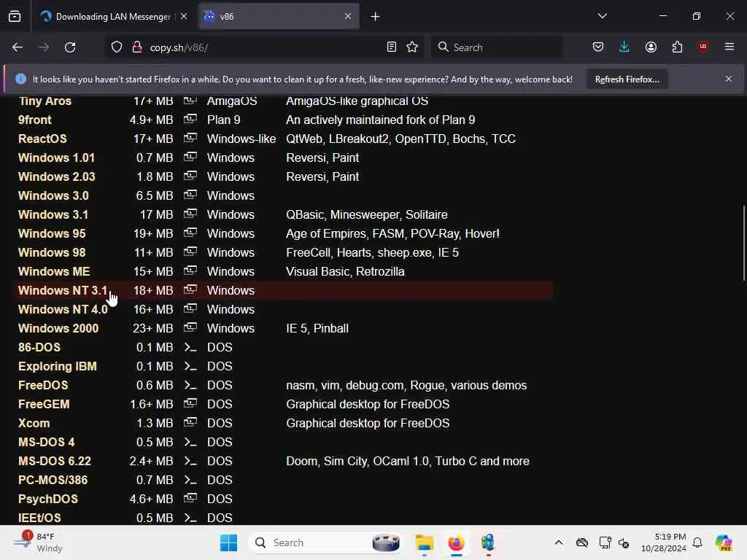
Task: Launch Windows 1.01
Action: tap(56, 158)
